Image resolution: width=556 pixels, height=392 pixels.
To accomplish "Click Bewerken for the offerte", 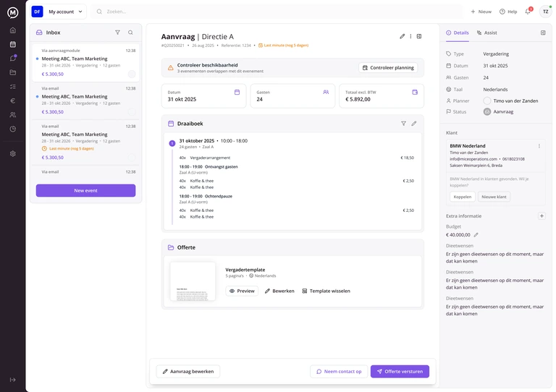I will 279,291.
